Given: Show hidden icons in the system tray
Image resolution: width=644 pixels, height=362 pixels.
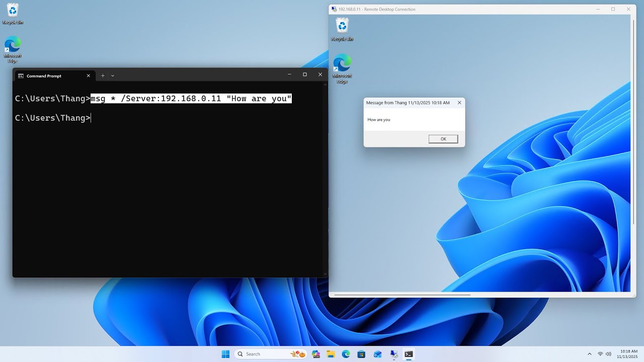Looking at the screenshot, I should point(590,354).
